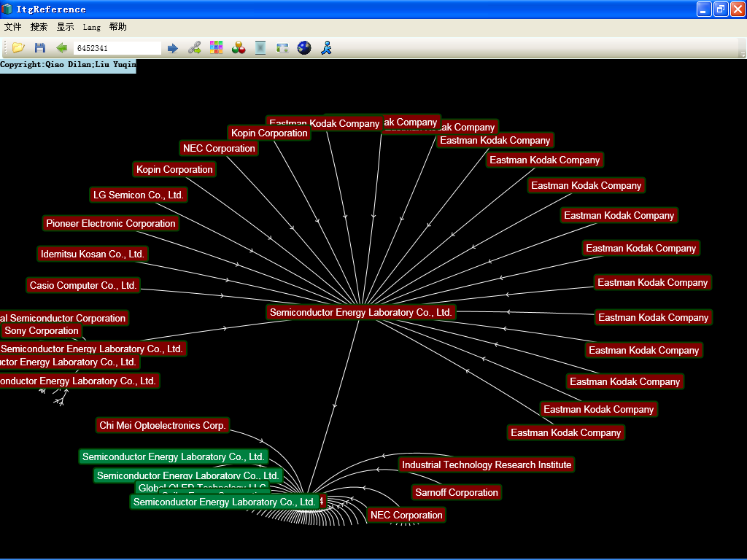Select the Kopin Corporation node beside Eastman Kodak

tap(269, 133)
